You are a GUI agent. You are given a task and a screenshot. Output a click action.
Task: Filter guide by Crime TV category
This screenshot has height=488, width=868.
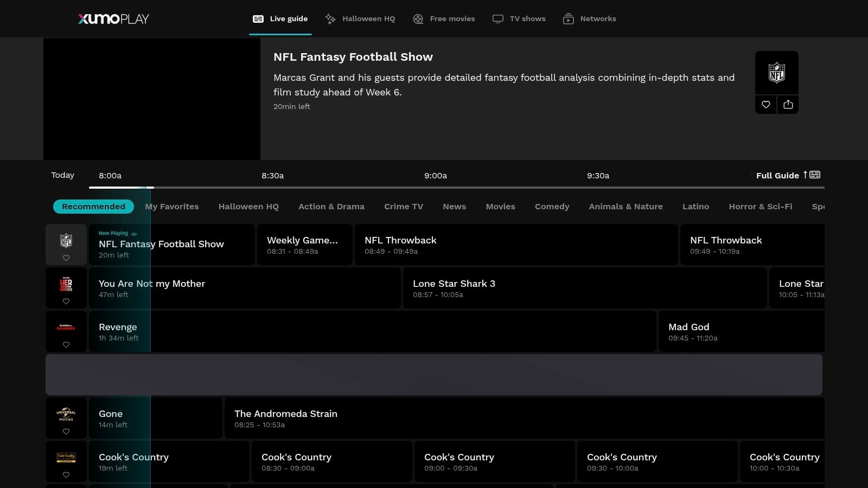[x=403, y=207]
